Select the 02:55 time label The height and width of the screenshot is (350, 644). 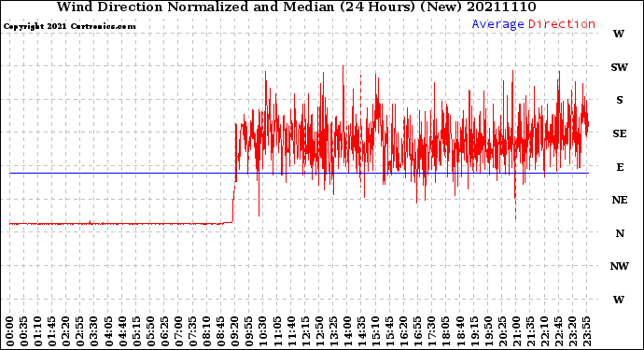click(x=80, y=331)
